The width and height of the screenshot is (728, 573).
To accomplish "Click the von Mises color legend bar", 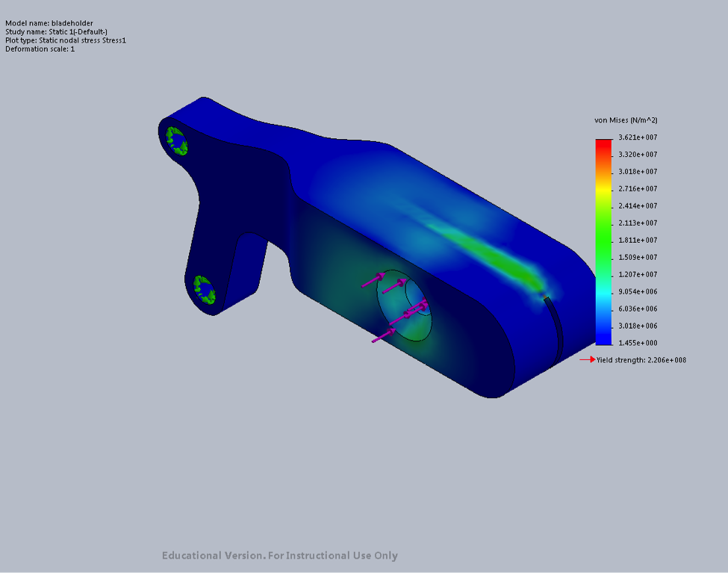I will click(x=603, y=241).
